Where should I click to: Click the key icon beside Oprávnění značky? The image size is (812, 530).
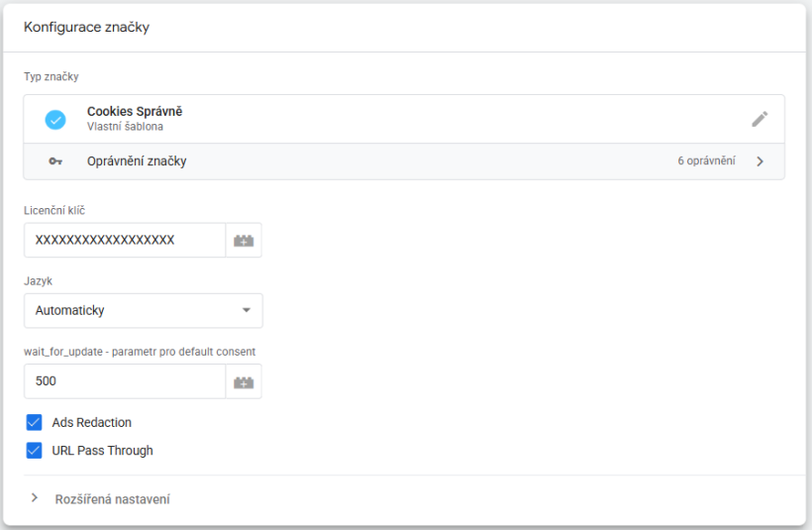55,161
